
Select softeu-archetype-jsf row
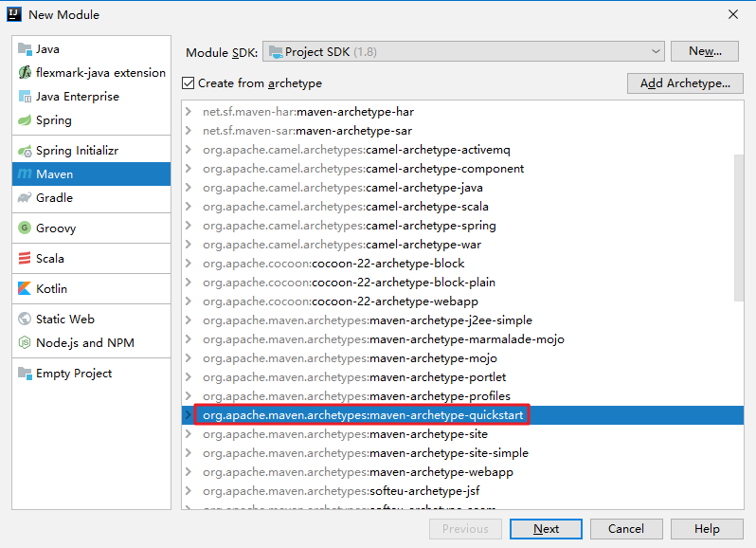click(x=462, y=490)
